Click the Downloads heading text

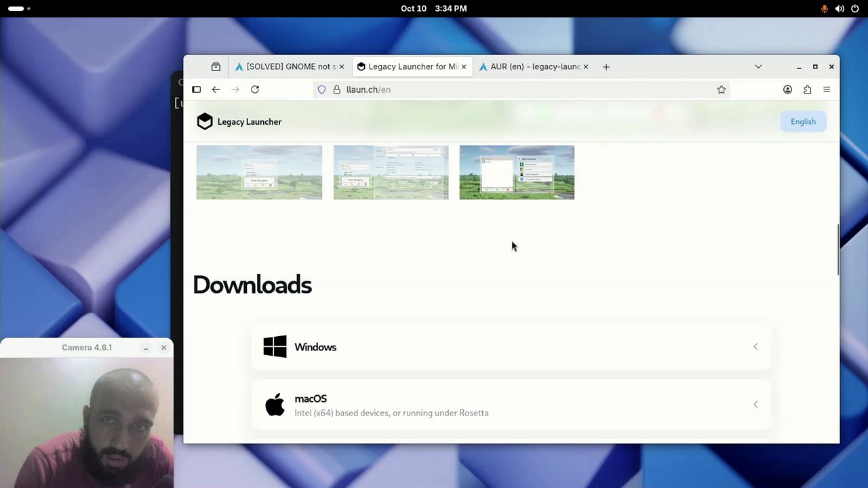(252, 285)
